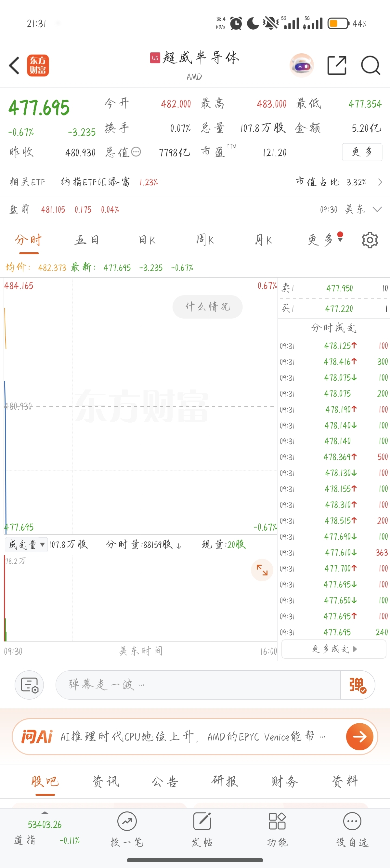
Task: Open the 资料 tab
Action: coord(345,782)
